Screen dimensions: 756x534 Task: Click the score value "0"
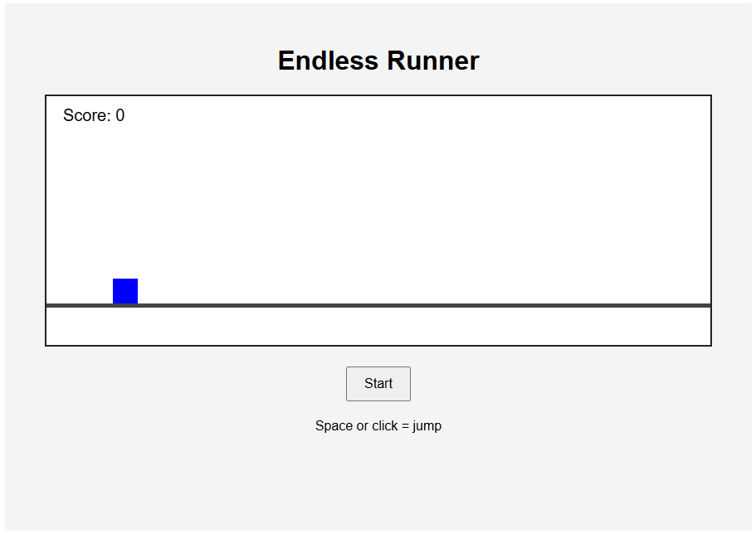(x=120, y=115)
